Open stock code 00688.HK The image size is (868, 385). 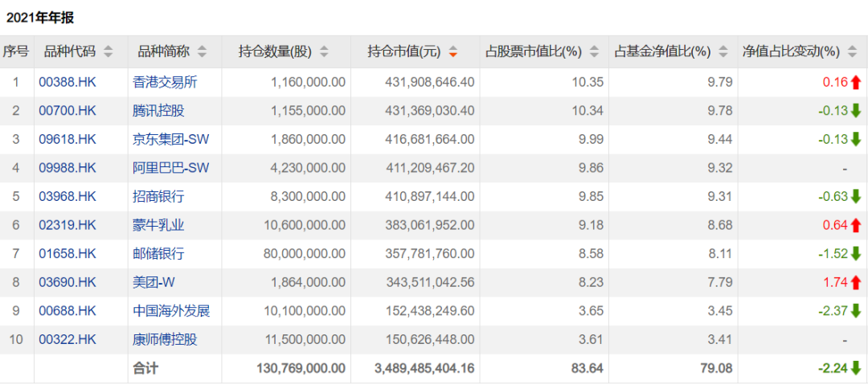(68, 311)
